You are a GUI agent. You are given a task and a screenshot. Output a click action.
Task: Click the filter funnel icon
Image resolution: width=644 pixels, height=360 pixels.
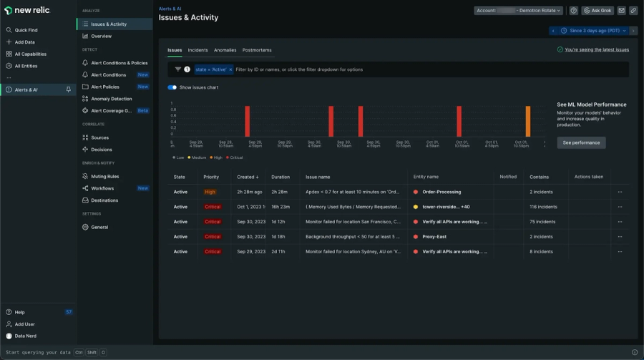[178, 69]
